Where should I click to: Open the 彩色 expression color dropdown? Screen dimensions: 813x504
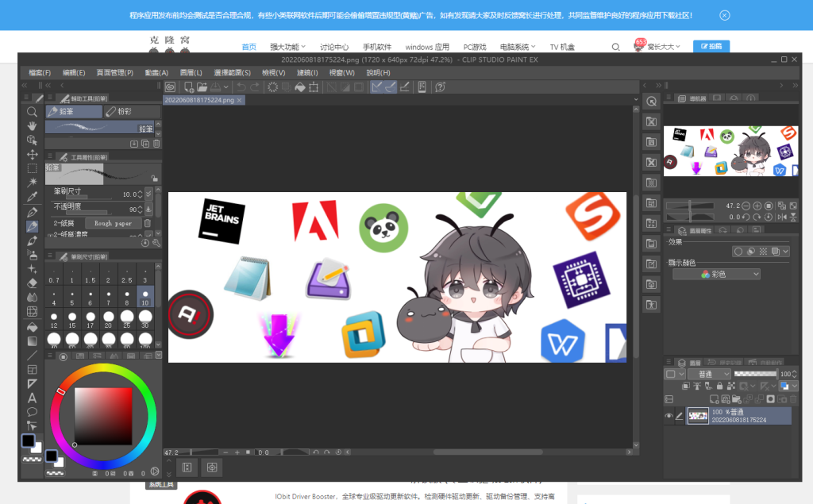(717, 275)
